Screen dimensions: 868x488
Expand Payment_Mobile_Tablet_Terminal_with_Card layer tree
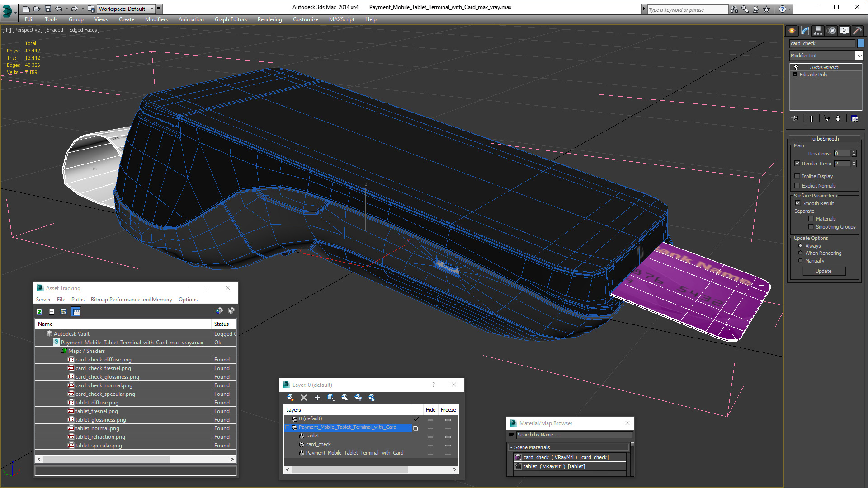(288, 427)
